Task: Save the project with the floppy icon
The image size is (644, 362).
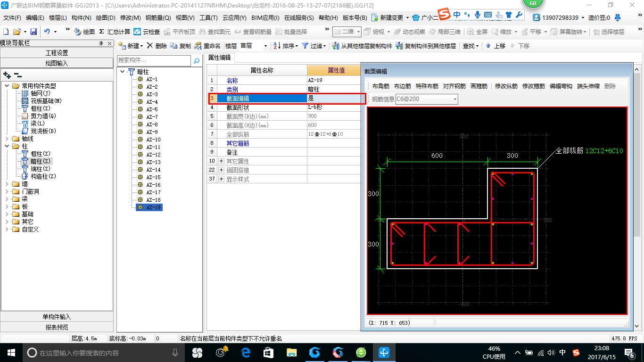Action: pos(33,32)
